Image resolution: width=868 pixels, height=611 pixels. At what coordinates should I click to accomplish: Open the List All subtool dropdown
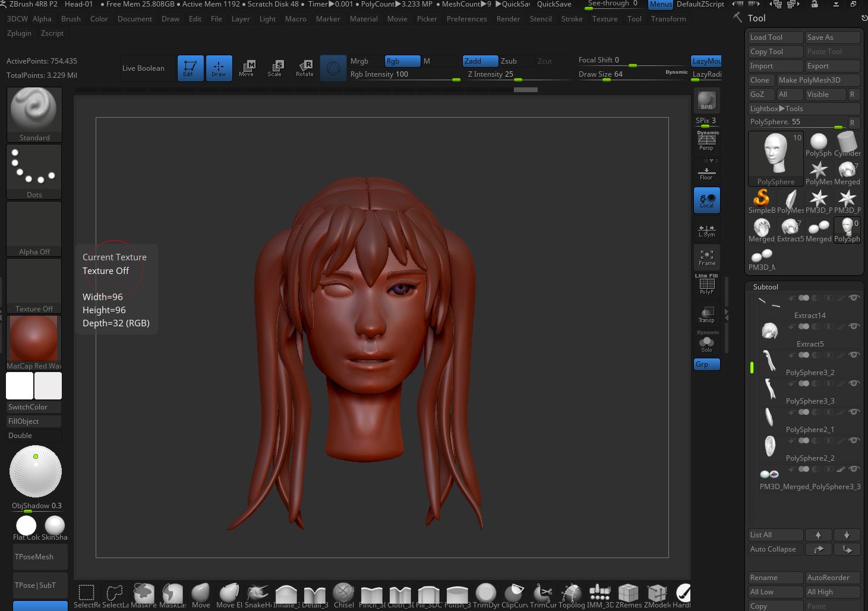pyautogui.click(x=775, y=534)
